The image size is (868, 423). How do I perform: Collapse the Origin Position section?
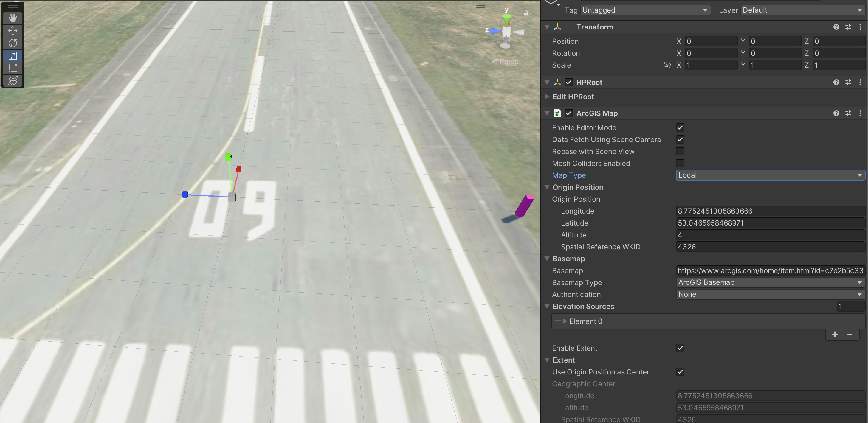[547, 187]
